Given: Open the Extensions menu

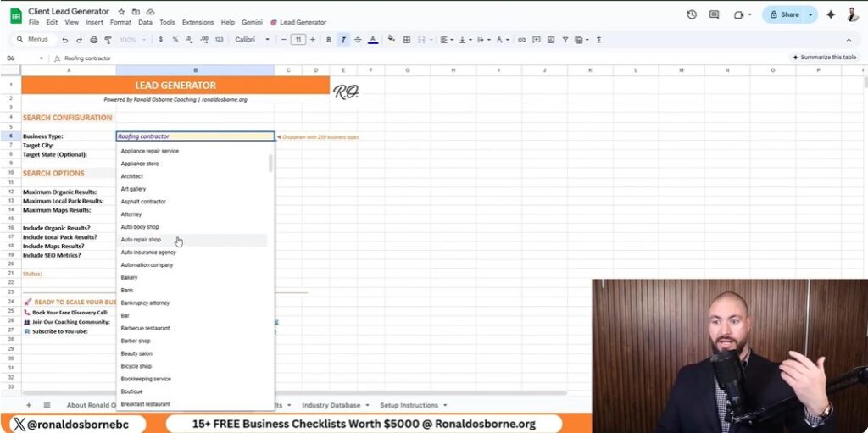Looking at the screenshot, I should (198, 23).
